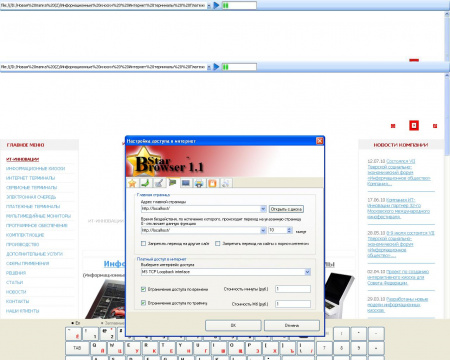Uncheck the time-based access restriction checkbox
The height and width of the screenshot is (360, 450).
click(143, 289)
